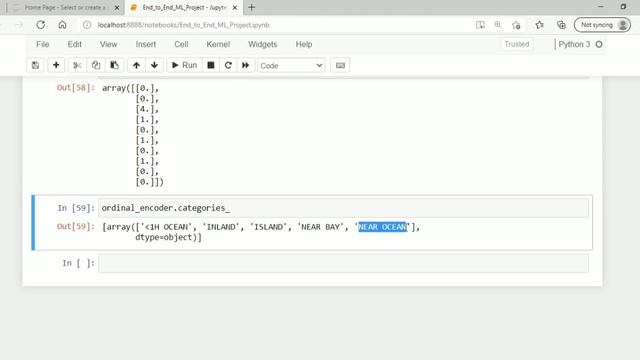
Task: Click the Not syncing profile button
Action: [602, 25]
